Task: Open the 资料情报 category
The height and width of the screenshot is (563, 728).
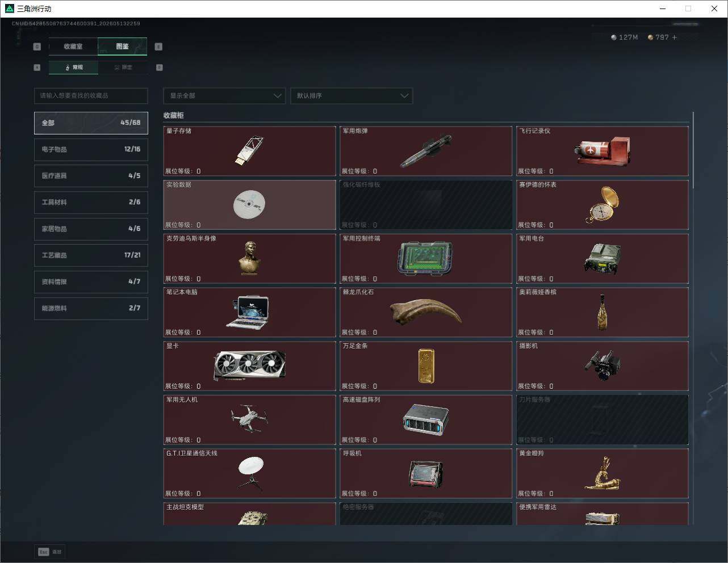Action: (91, 281)
